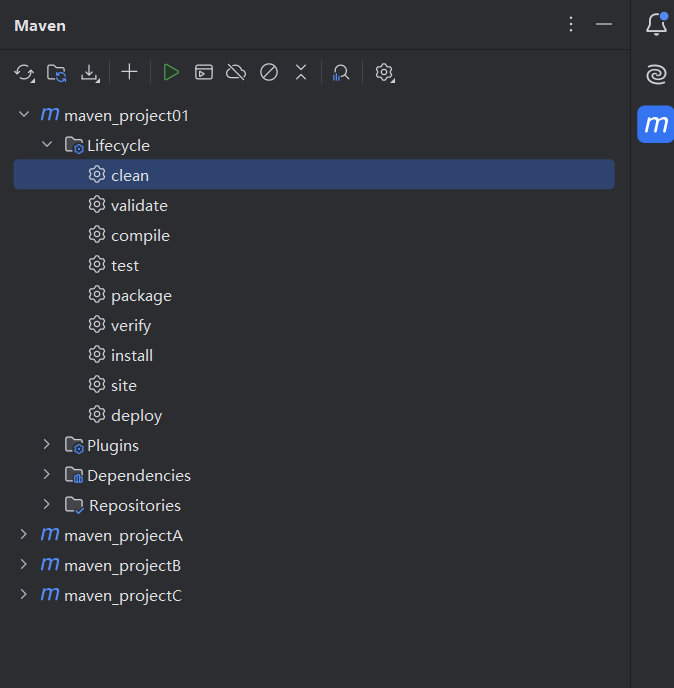Click the Repositories folder icon
The image size is (674, 688).
[74, 505]
